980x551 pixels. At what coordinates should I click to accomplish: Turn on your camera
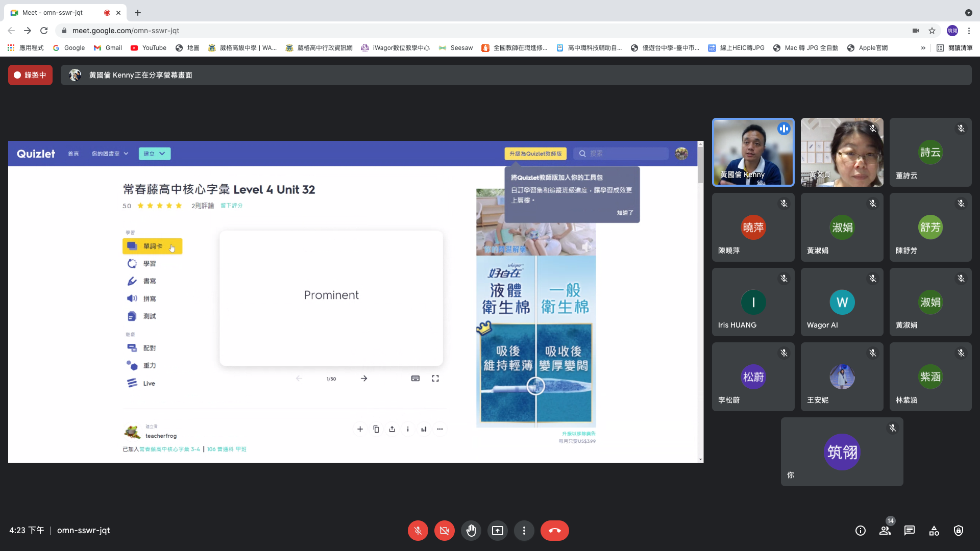(444, 531)
